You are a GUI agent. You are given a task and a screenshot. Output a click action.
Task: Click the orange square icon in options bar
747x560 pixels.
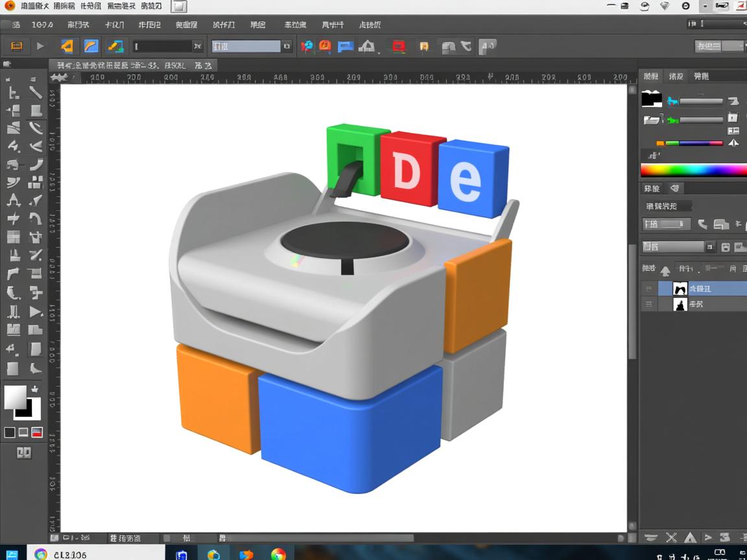16,46
